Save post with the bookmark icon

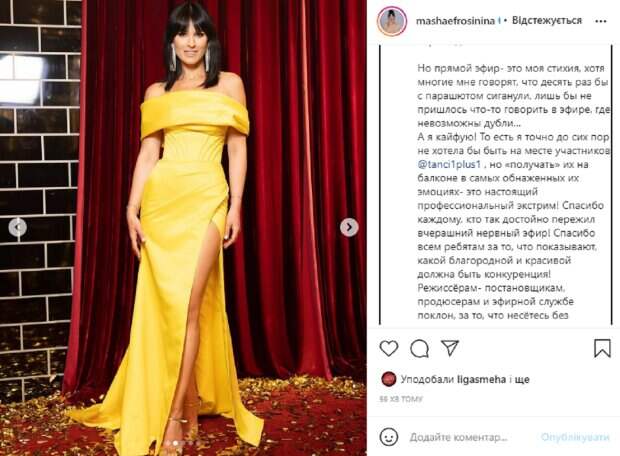(x=602, y=348)
